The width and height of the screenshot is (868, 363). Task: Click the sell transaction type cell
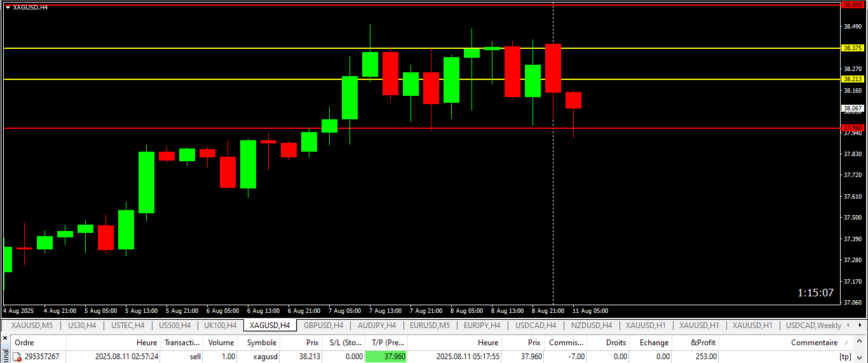[195, 357]
